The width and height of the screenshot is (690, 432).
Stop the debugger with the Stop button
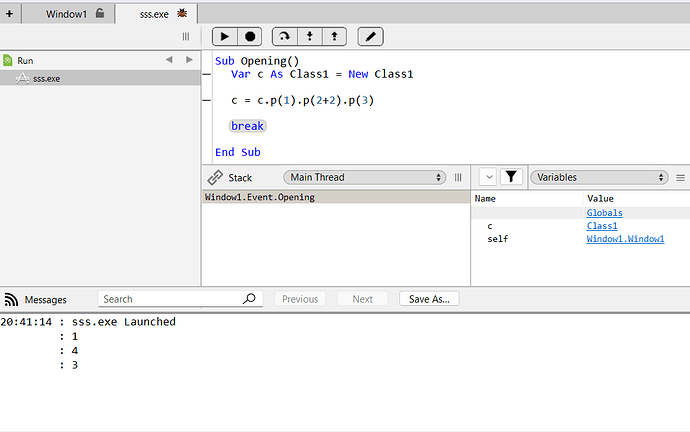pyautogui.click(x=250, y=37)
